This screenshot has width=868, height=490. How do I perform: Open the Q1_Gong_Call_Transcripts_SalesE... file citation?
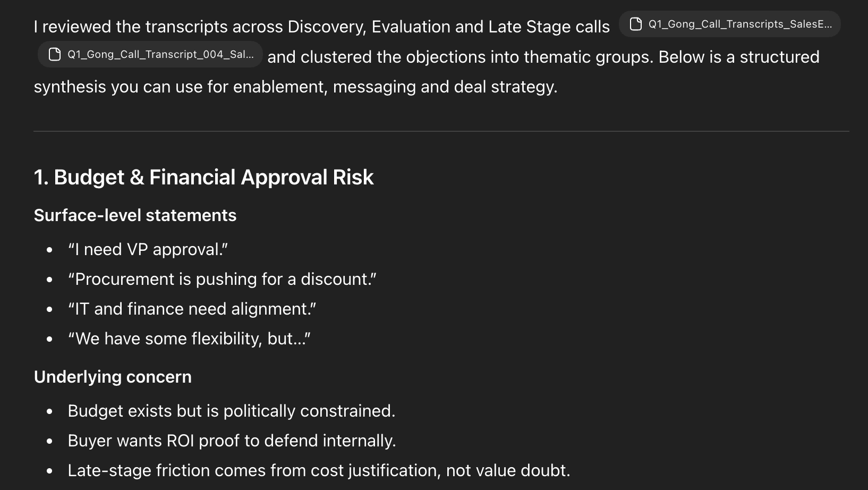(x=739, y=24)
